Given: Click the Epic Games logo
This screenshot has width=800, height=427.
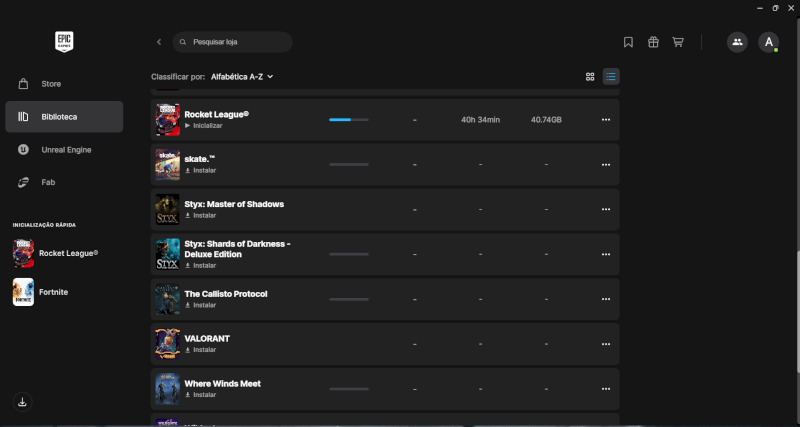Looking at the screenshot, I should click(65, 42).
